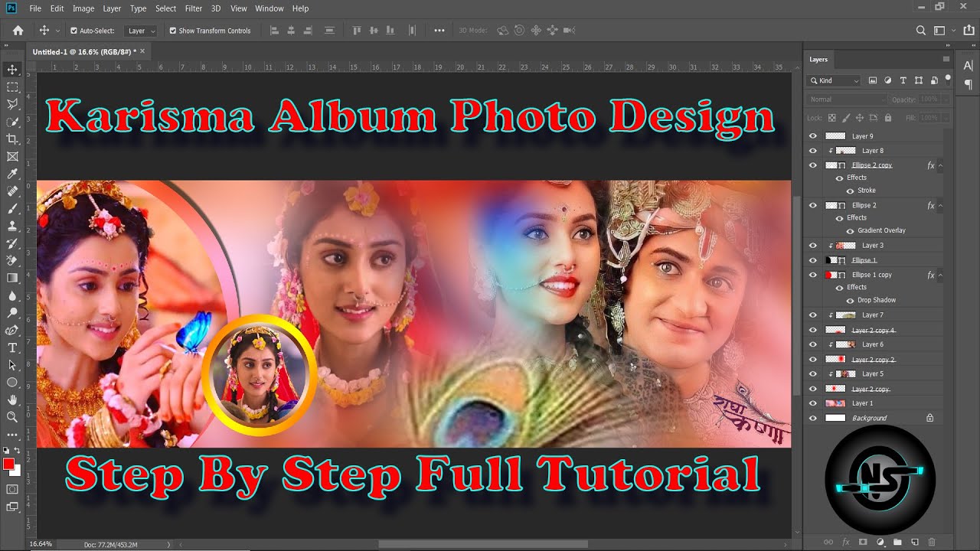Select the Gradient tool

point(12,278)
